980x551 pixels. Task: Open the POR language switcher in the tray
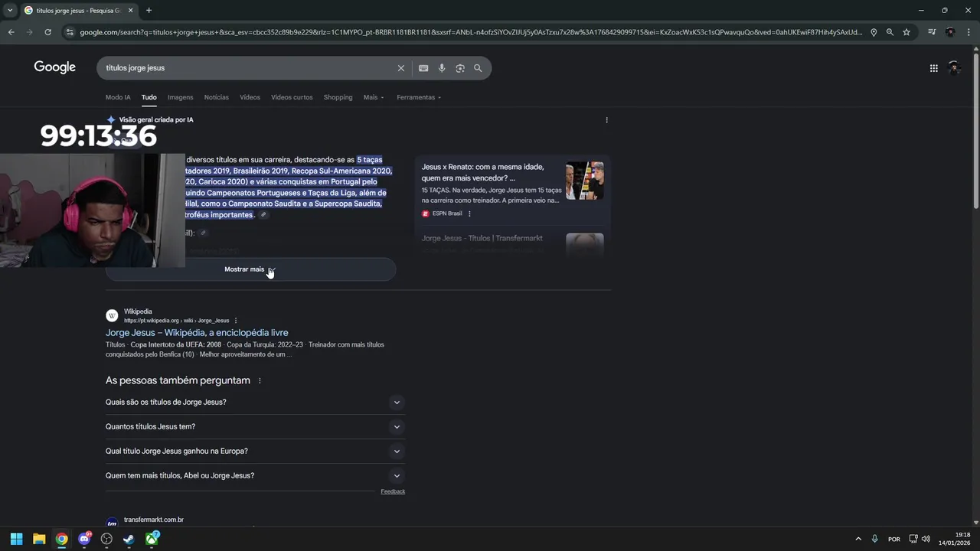click(x=893, y=539)
